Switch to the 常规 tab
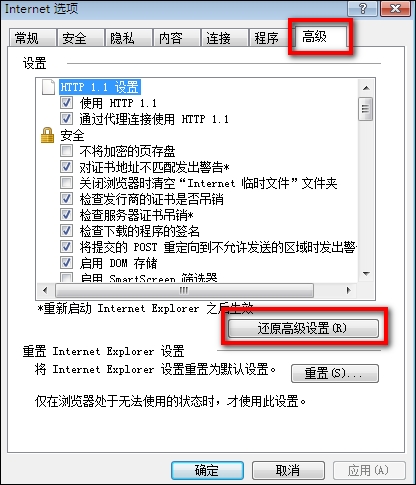This screenshot has height=485, width=416. coord(32,38)
